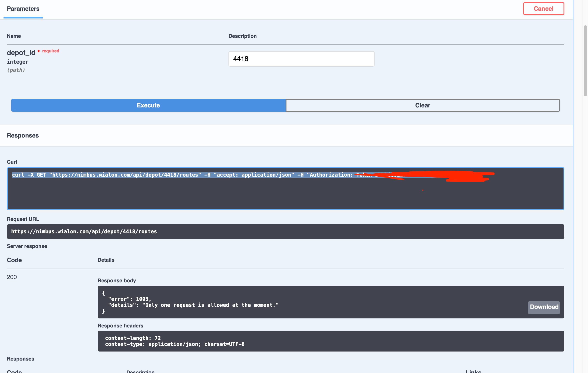The height and width of the screenshot is (373, 588).
Task: Click the Execute button
Action: click(148, 105)
